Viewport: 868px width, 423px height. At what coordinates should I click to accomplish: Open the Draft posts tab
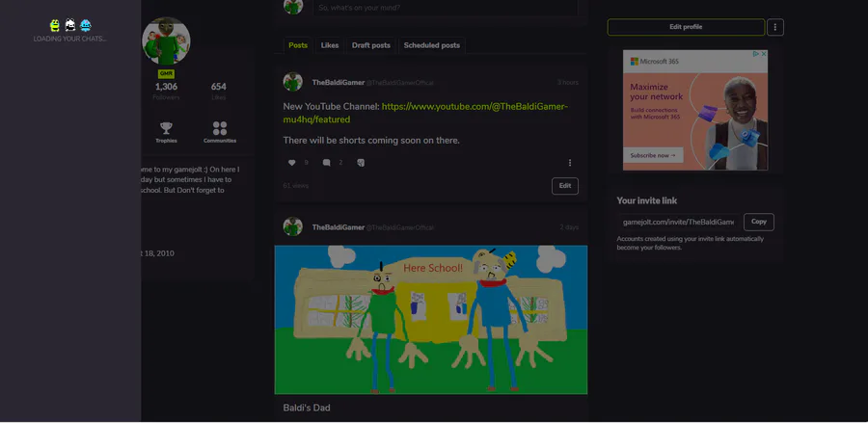[x=371, y=45]
